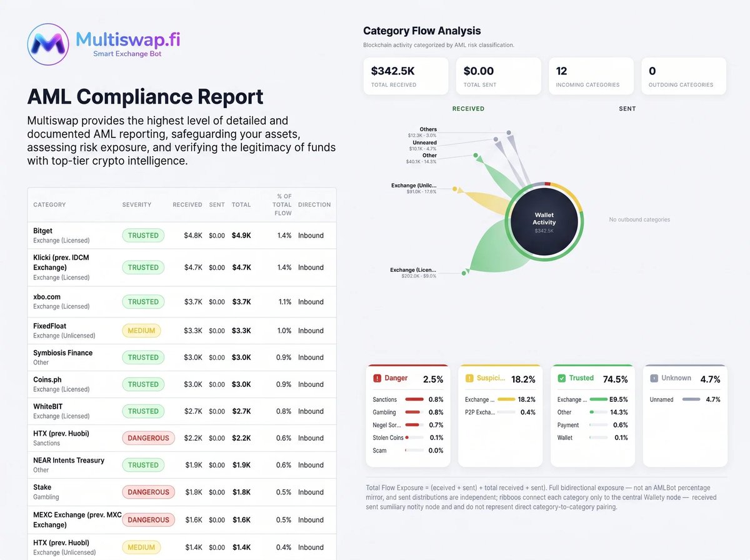Open the 12 Incoming Categories card
This screenshot has height=560, width=750.
click(591, 76)
